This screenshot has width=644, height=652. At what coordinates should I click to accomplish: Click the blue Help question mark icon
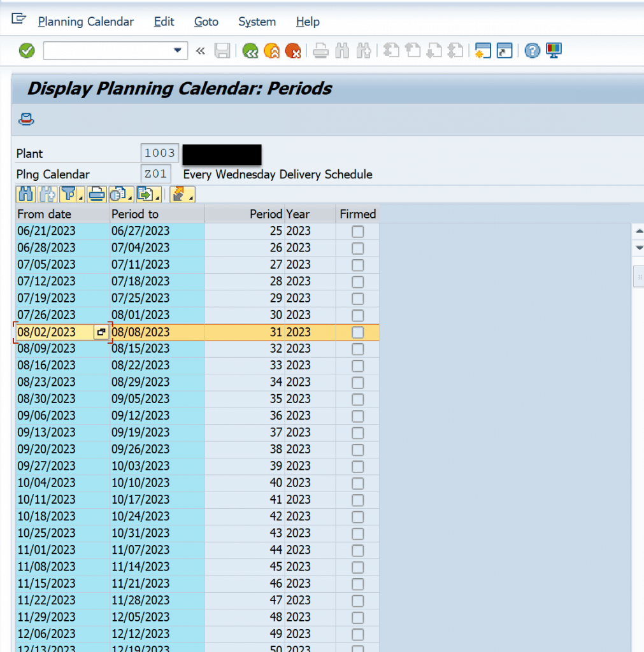click(532, 51)
